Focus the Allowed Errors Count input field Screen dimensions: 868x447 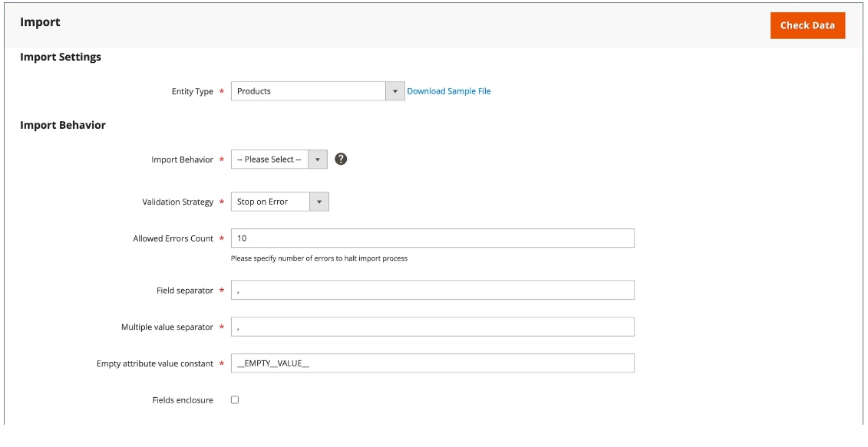point(432,238)
